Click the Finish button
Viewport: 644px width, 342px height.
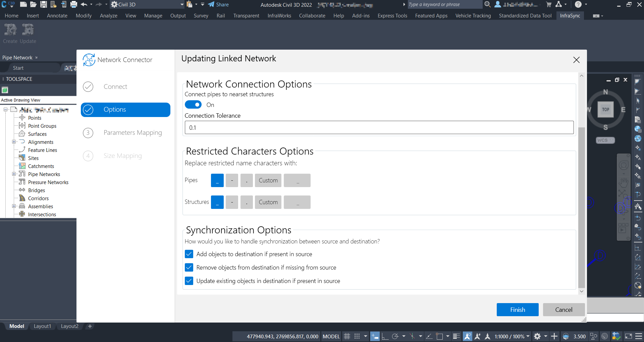point(517,309)
